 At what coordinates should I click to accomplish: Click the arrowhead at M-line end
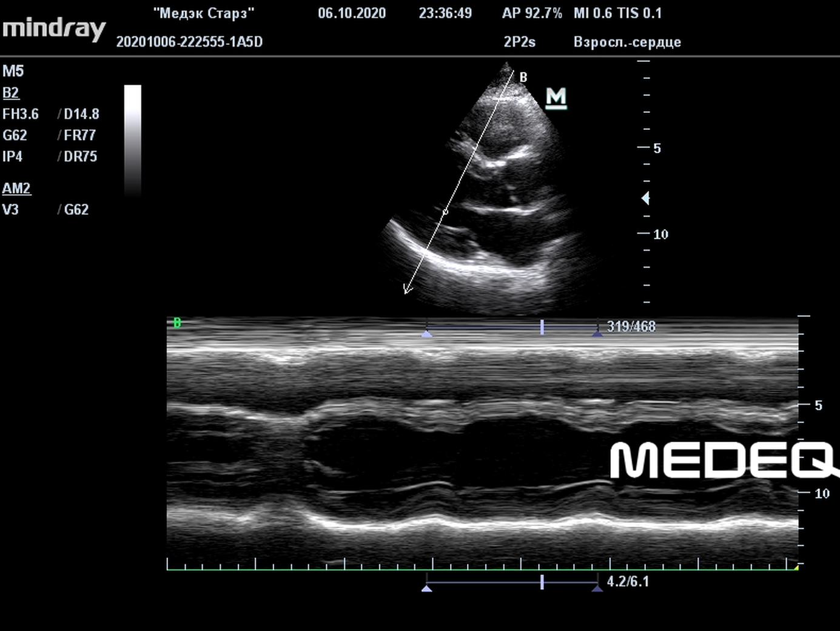(408, 290)
